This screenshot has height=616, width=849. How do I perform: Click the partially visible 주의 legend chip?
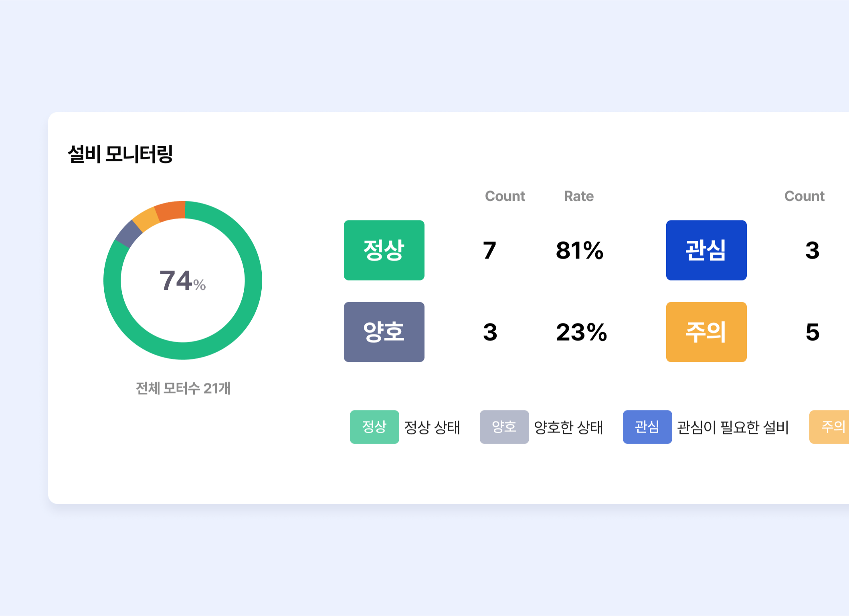pyautogui.click(x=829, y=427)
